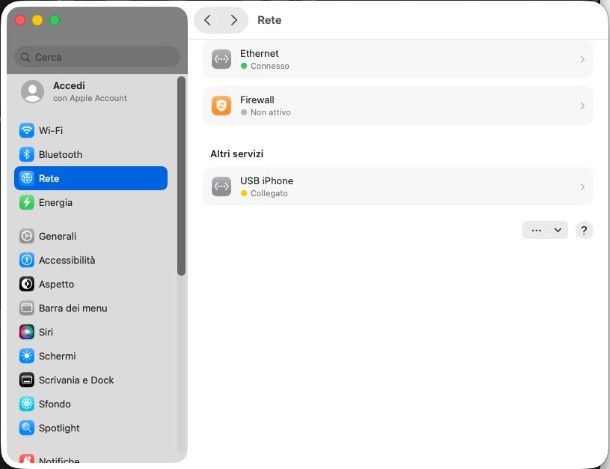Click the Generali gear icon
Screen dimensions: 610x469
tap(26, 236)
